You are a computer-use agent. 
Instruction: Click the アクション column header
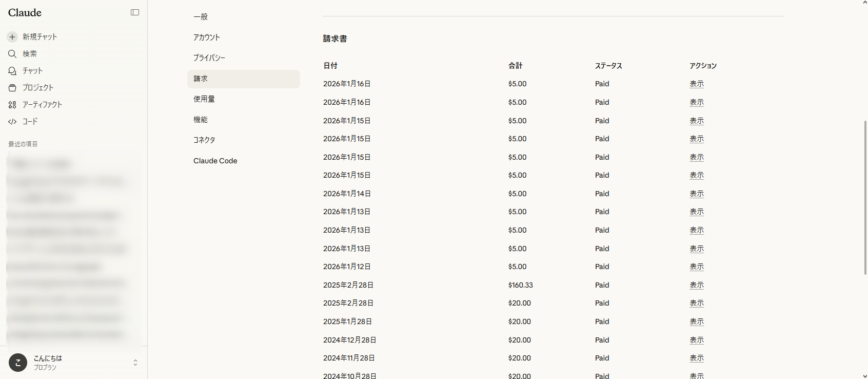point(703,66)
